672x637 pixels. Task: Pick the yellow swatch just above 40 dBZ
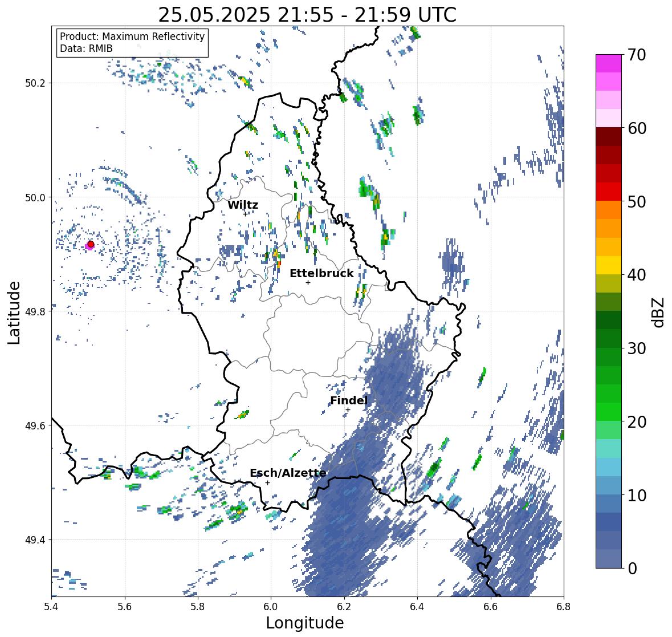coord(609,265)
